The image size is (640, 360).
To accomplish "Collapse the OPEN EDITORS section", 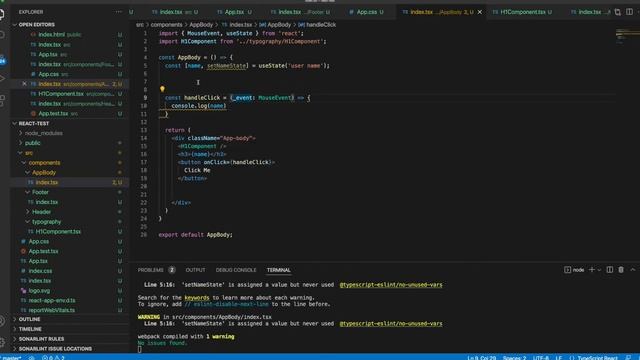I will pos(37,24).
